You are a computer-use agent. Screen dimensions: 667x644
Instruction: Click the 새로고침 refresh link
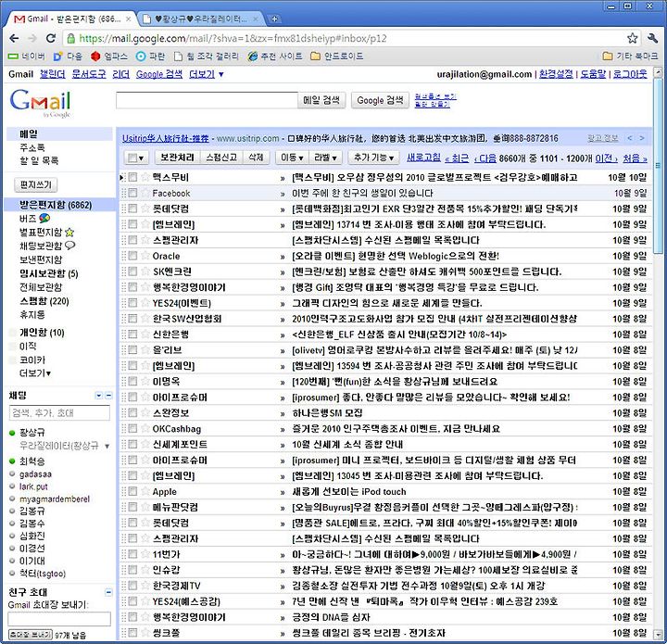coord(423,158)
